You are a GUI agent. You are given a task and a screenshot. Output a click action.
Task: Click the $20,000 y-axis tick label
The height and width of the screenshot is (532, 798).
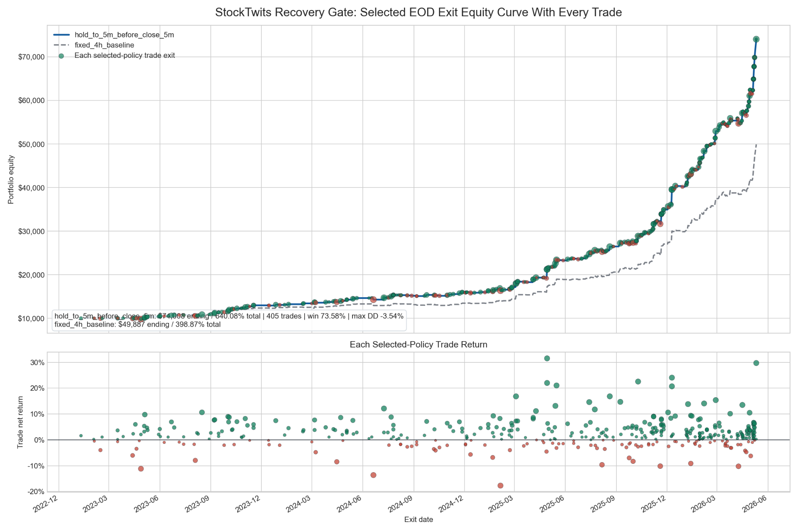(31, 275)
